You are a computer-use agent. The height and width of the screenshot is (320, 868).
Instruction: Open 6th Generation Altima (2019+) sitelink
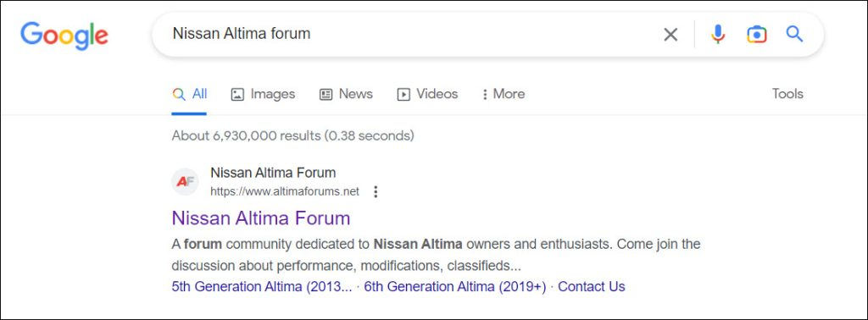click(x=455, y=287)
